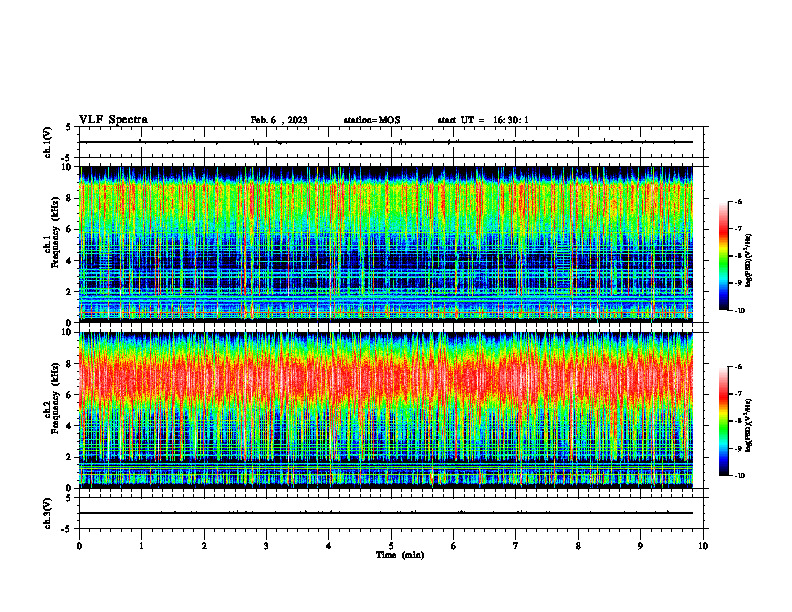Click the ch.1 'Frequency (kHz)' axis label
This screenshot has height=612, width=792.
pos(56,233)
